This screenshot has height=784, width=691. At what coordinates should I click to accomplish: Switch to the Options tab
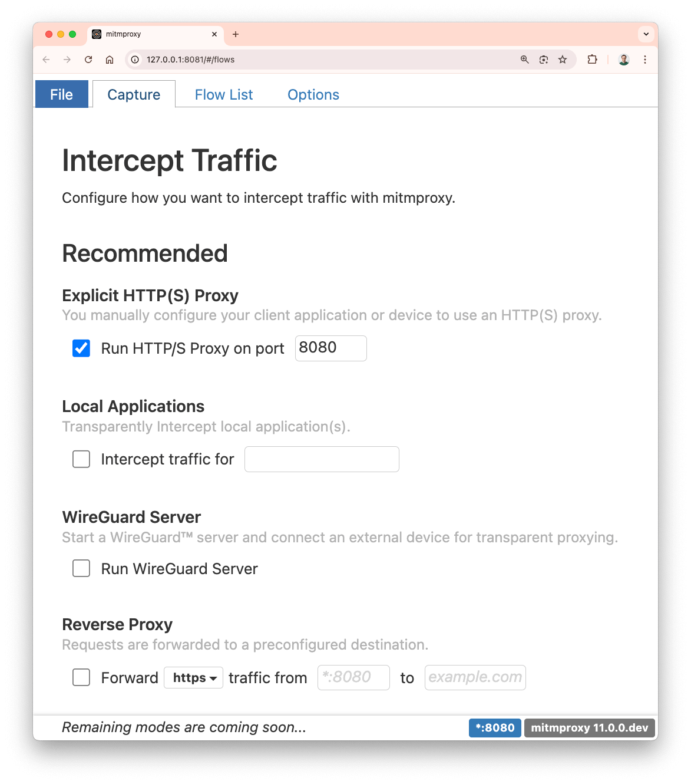tap(313, 94)
